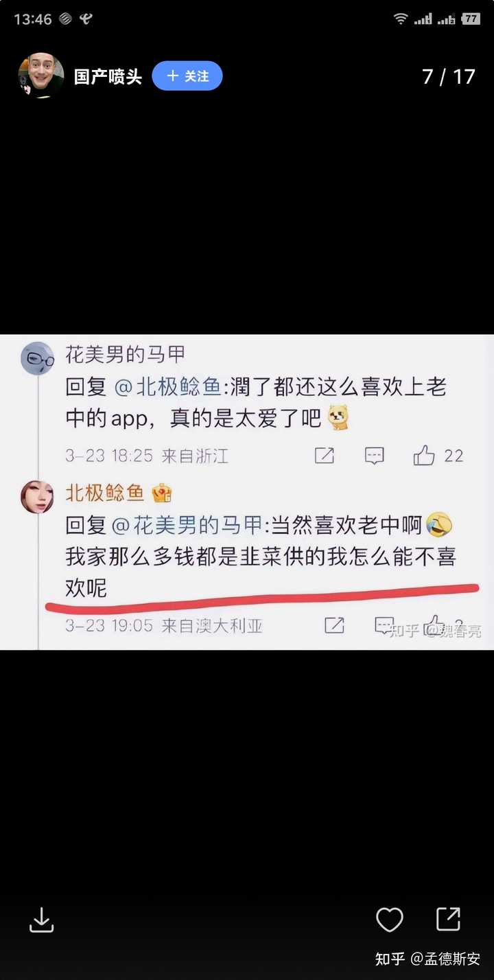Tap the 花美男的马甲 username in the first comment
This screenshot has height=980, width=494.
point(125,355)
